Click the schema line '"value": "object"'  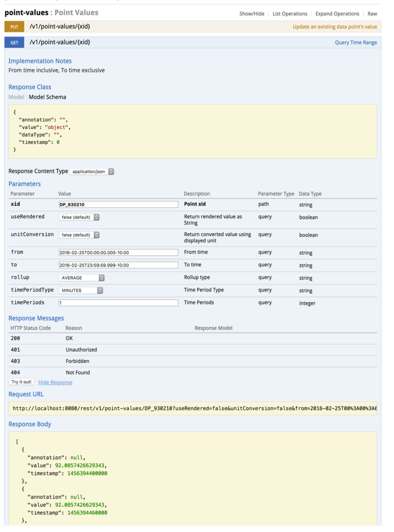(x=45, y=127)
